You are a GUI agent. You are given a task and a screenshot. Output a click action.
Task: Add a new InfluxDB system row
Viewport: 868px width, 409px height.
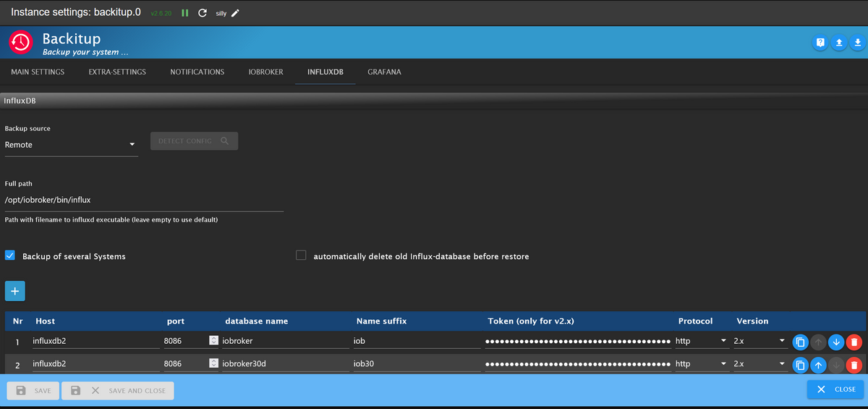15,291
